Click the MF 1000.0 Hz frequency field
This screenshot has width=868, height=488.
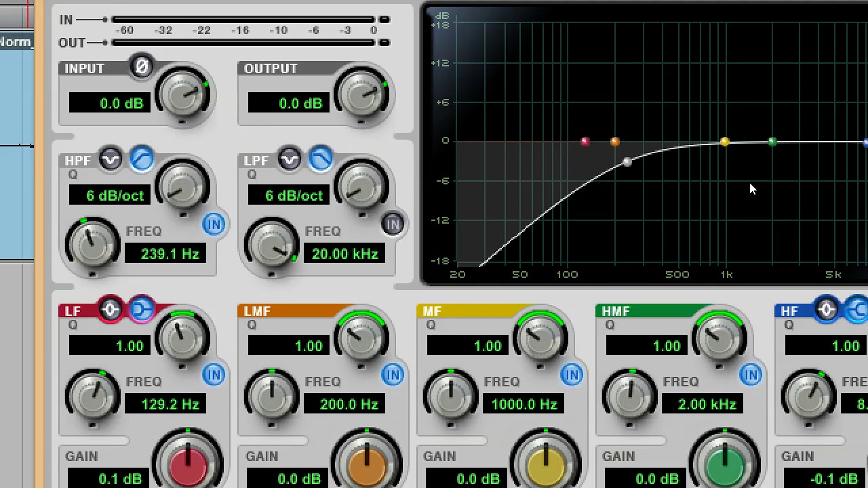[x=523, y=404]
